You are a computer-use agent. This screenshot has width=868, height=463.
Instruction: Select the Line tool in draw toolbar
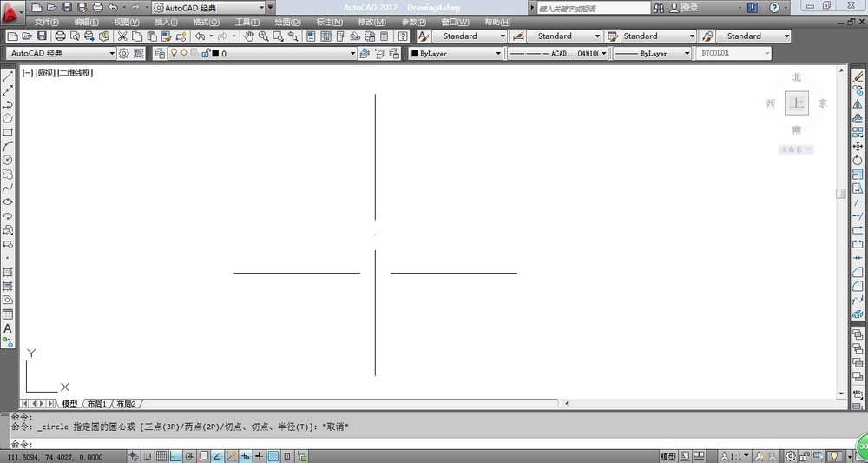click(8, 76)
